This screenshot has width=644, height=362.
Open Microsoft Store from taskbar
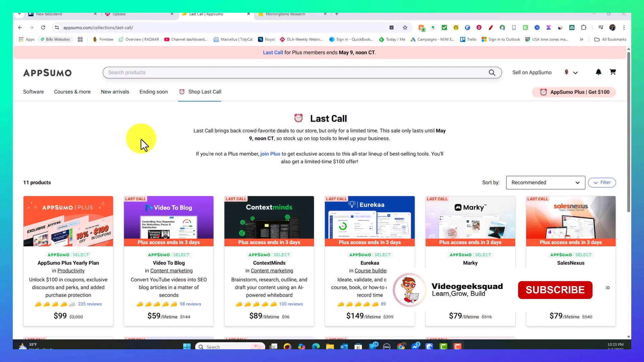click(x=358, y=347)
